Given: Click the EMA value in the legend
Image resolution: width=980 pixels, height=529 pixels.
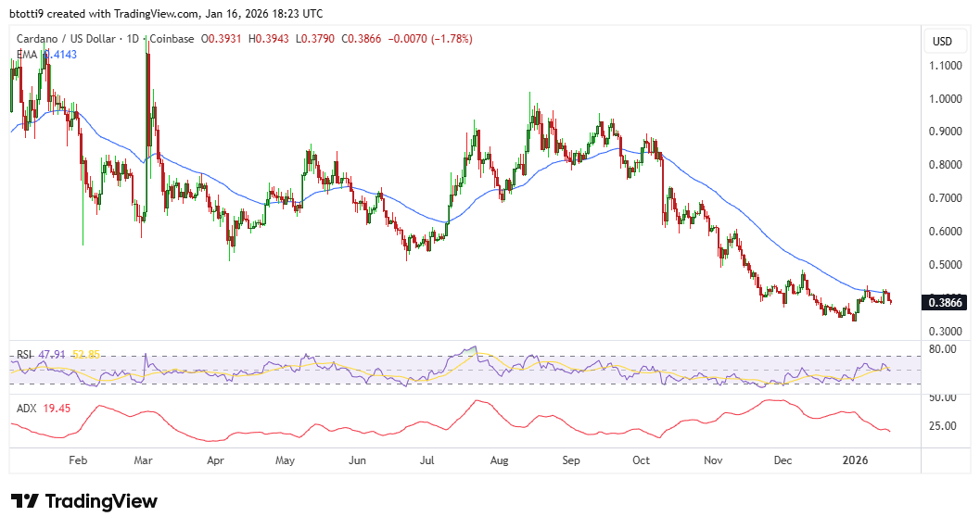Looking at the screenshot, I should pyautogui.click(x=59, y=55).
